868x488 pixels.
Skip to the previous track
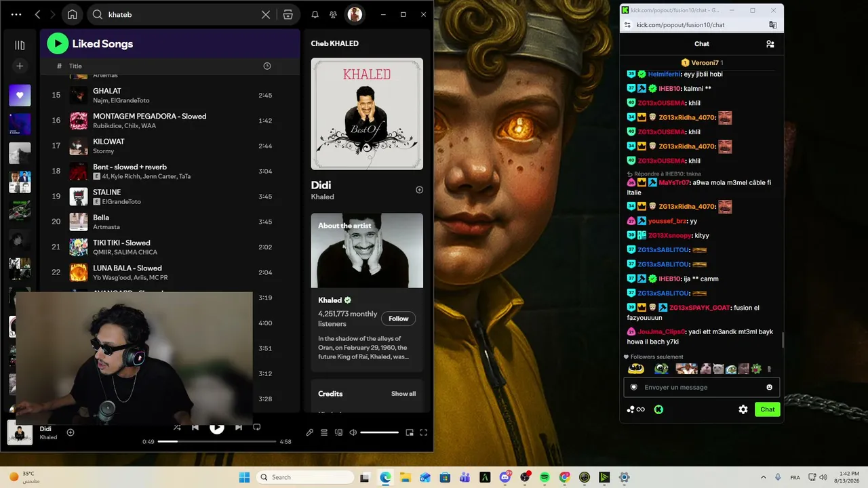[x=195, y=428]
